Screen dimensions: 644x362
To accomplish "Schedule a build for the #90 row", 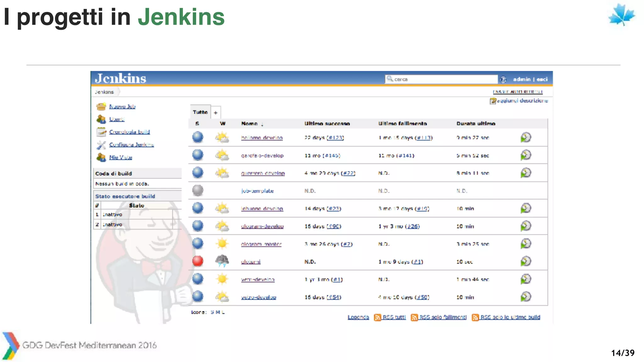I will tap(526, 226).
